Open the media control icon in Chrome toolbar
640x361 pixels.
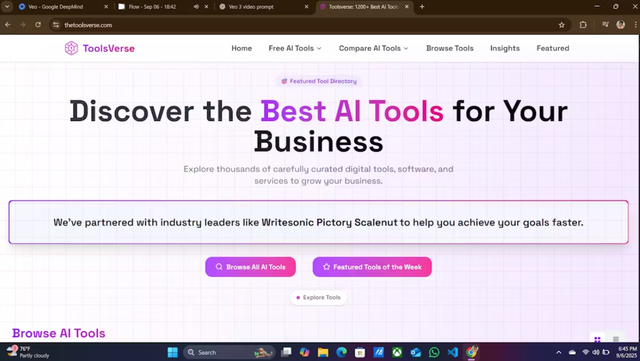tap(605, 25)
